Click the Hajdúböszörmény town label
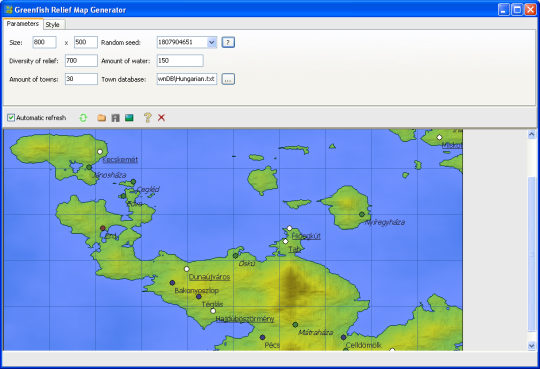540x369 pixels. click(245, 319)
